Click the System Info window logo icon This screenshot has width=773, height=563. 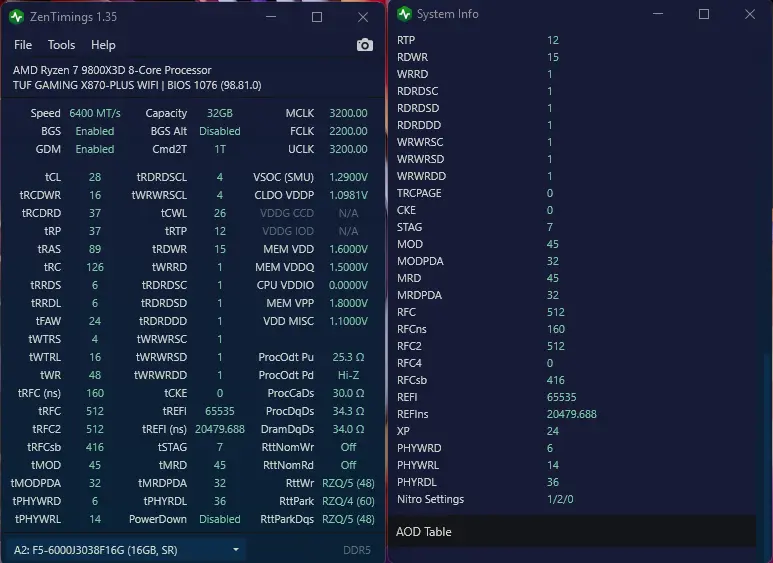point(404,14)
